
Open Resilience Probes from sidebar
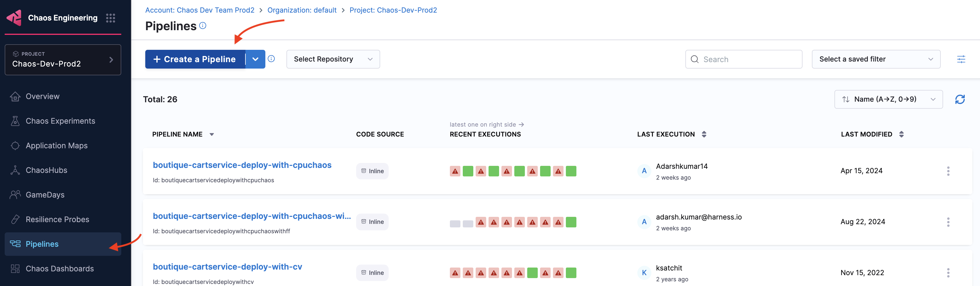57,219
